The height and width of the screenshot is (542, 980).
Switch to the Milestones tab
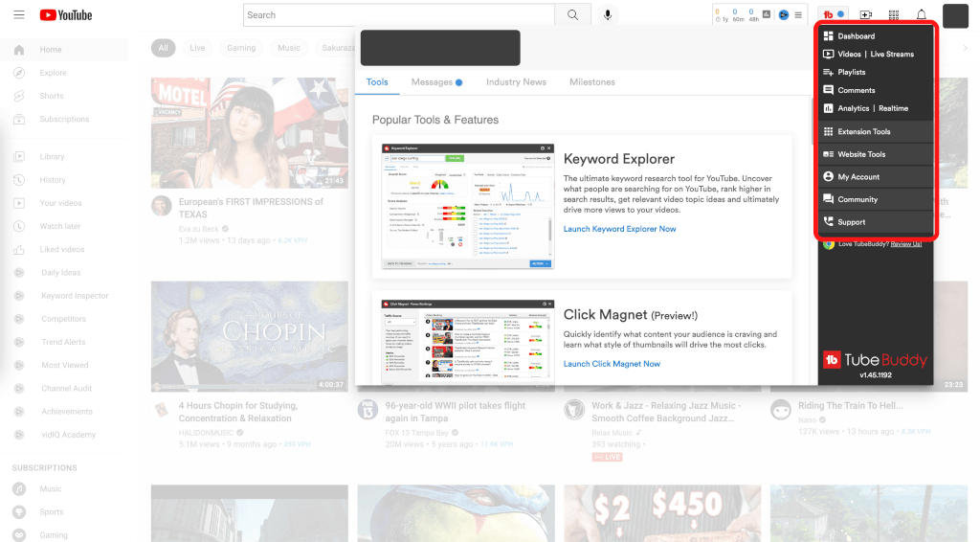click(x=591, y=82)
